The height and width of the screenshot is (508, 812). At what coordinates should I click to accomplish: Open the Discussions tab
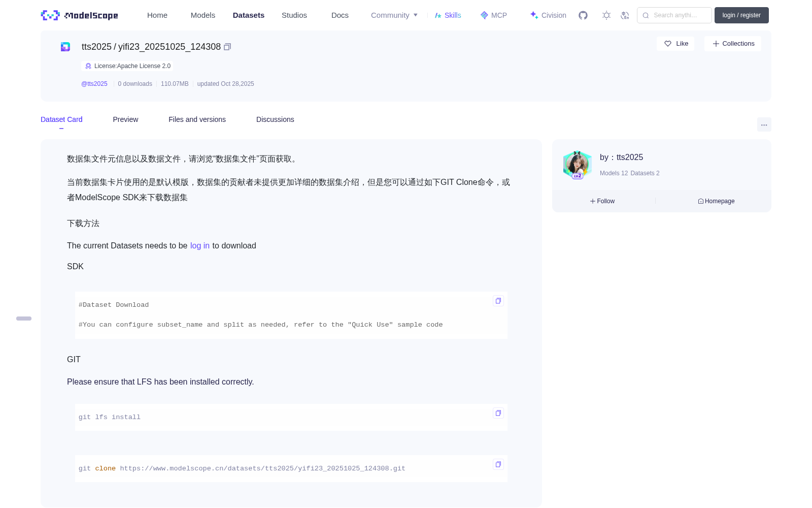tap(275, 119)
